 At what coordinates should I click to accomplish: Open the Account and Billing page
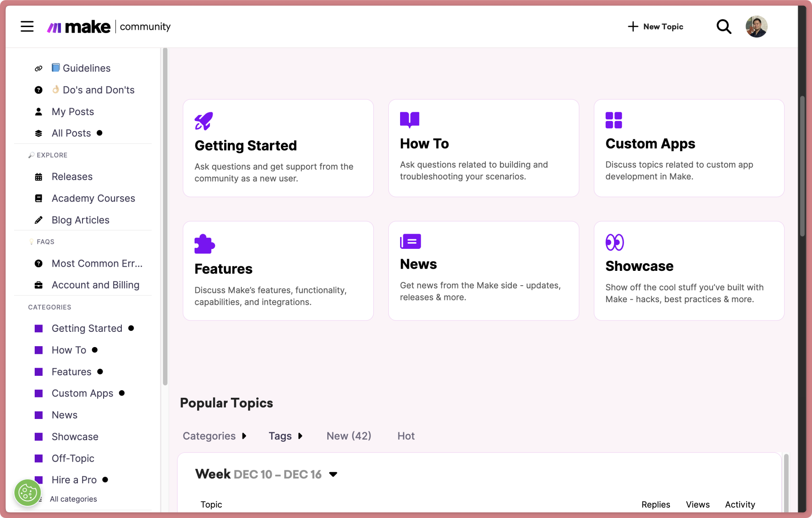coord(95,285)
